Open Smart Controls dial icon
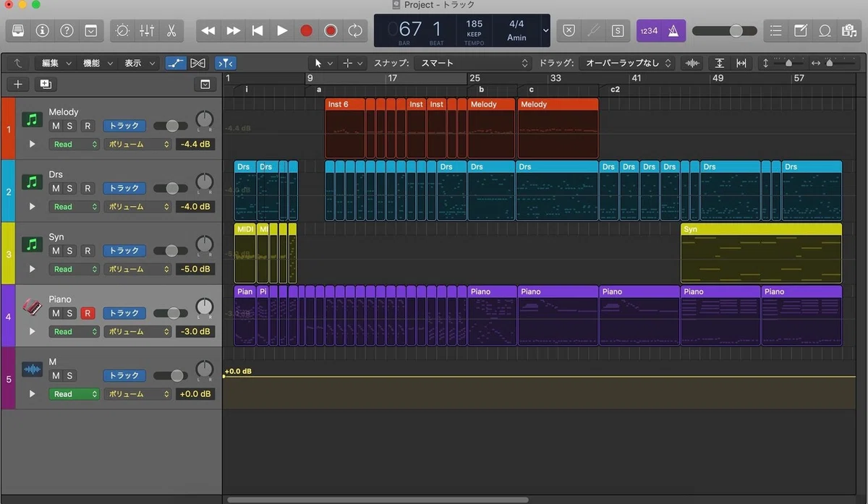Screen dimensions: 868x504 (122, 30)
